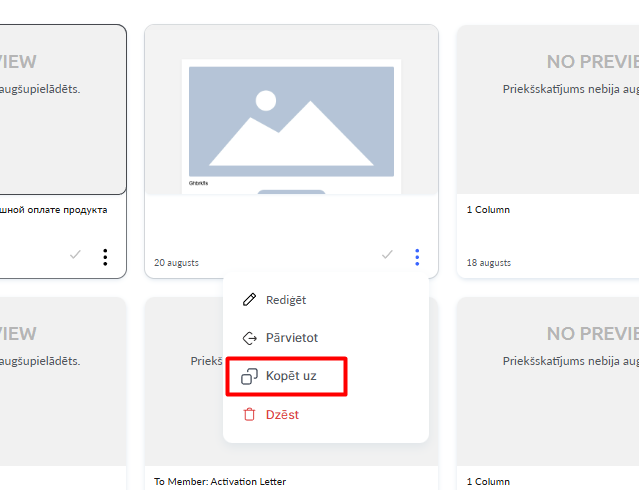Screen dimensions: 639x490
Task: Click the red trash icon beside Dzēst
Action: (250, 414)
